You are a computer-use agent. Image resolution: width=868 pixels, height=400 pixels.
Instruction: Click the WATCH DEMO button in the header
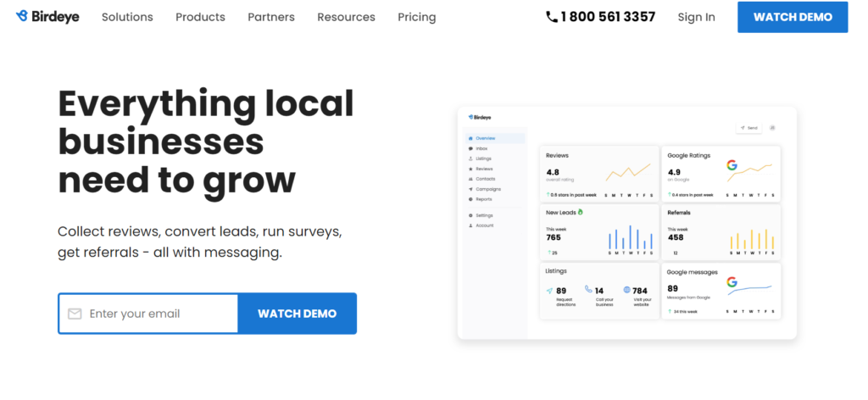[793, 17]
